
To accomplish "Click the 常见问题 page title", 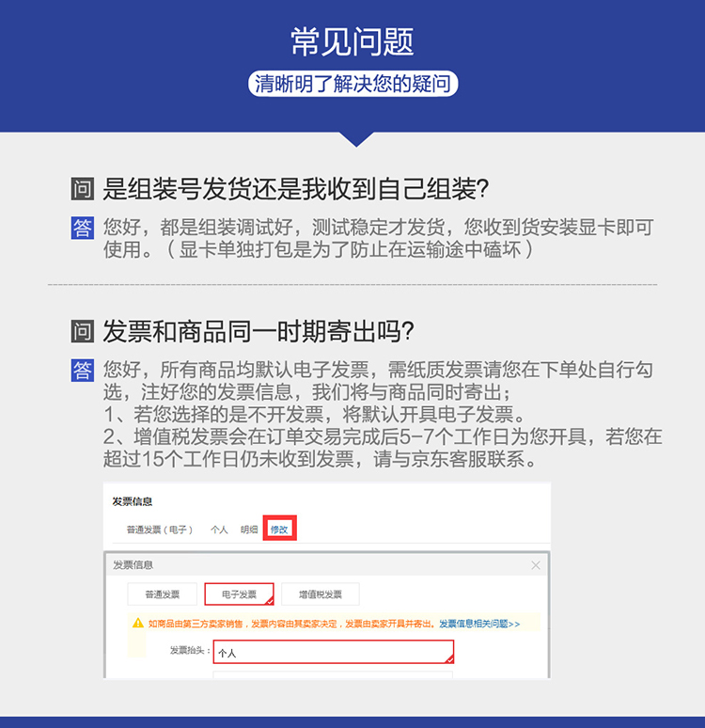I will tap(352, 41).
